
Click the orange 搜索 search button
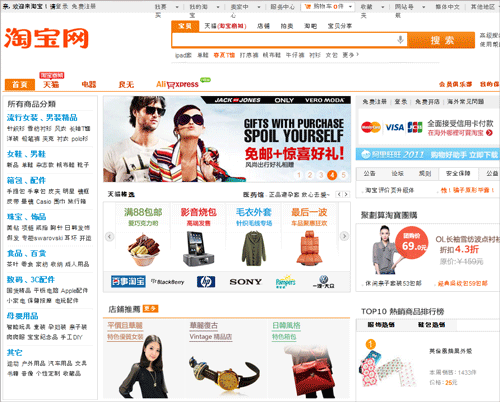click(x=442, y=40)
